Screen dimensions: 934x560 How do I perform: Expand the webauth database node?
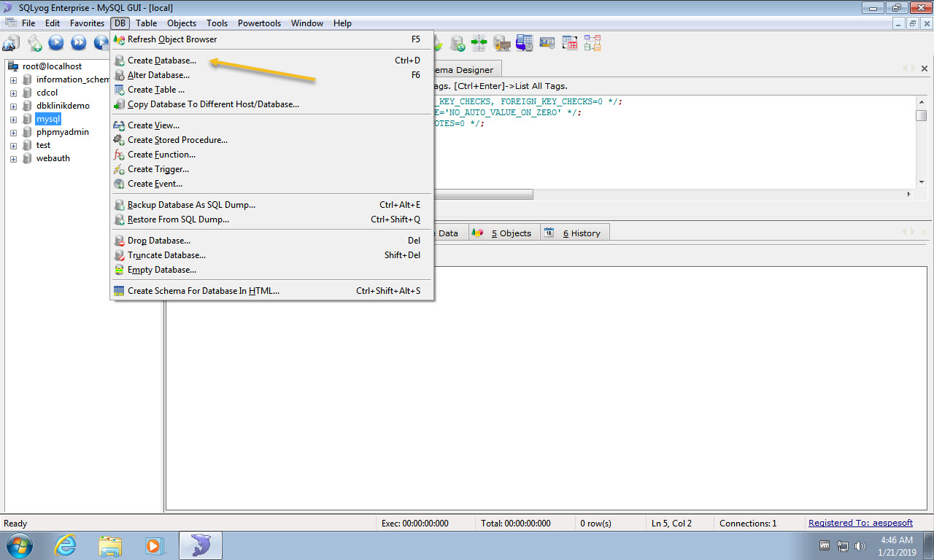tap(13, 158)
